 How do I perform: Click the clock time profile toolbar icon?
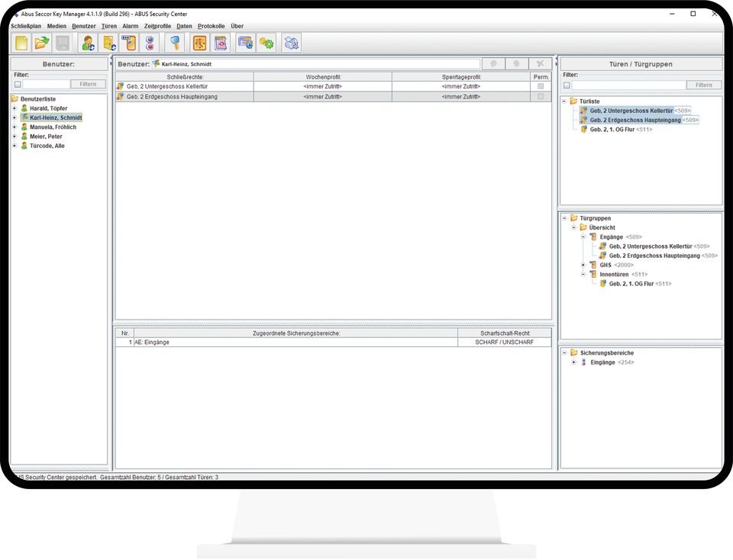200,43
